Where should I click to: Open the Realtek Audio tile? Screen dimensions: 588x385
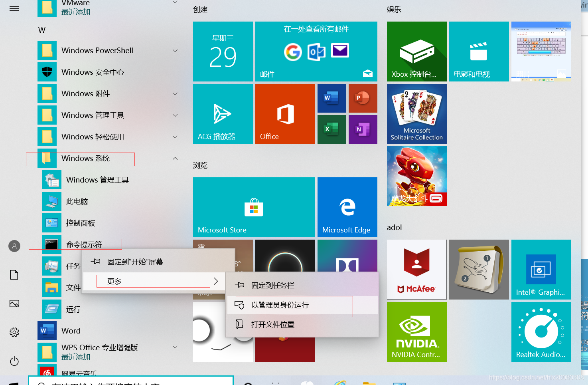(541, 332)
